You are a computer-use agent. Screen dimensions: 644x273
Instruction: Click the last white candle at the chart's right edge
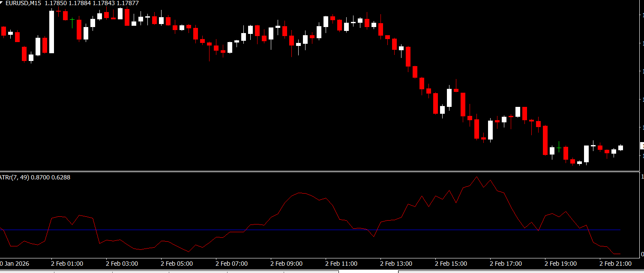point(620,148)
